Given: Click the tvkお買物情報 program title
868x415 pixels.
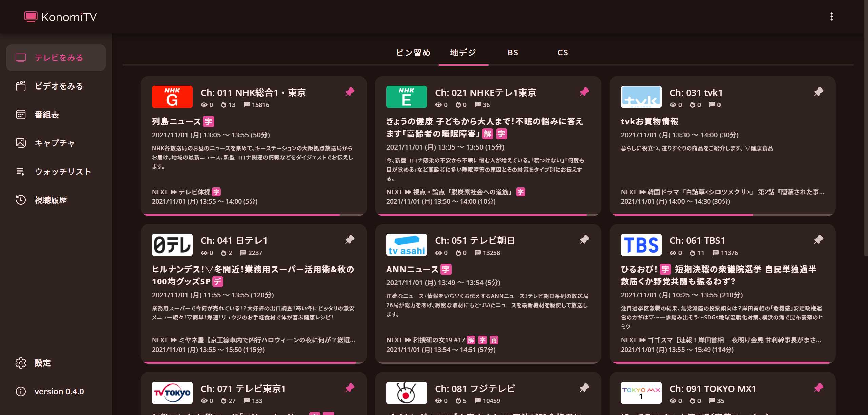Looking at the screenshot, I should (x=650, y=121).
